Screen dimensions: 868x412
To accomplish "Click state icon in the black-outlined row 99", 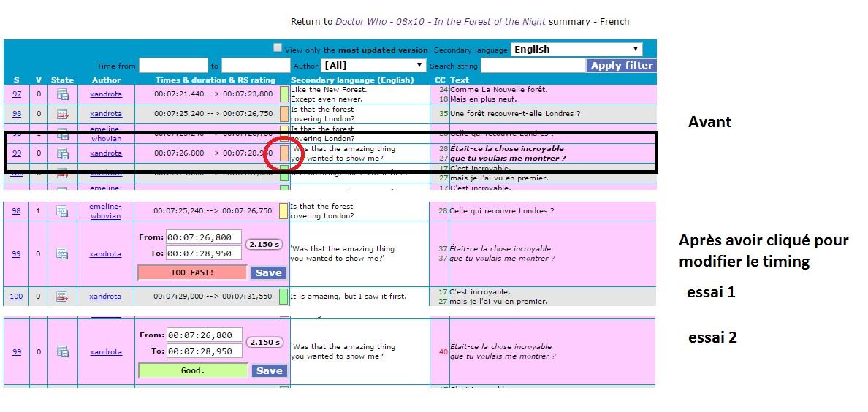I will pyautogui.click(x=62, y=153).
